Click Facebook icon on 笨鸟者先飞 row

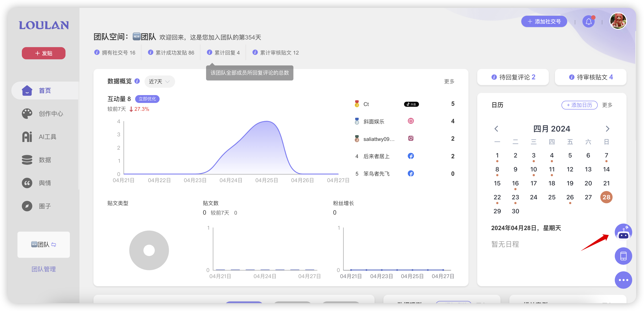(x=410, y=173)
